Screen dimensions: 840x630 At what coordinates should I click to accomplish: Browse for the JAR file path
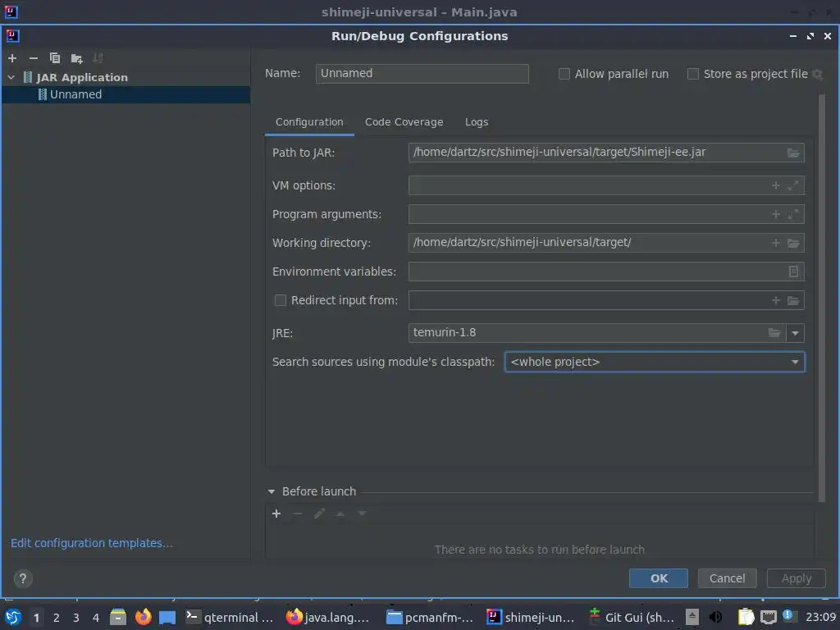(x=793, y=153)
